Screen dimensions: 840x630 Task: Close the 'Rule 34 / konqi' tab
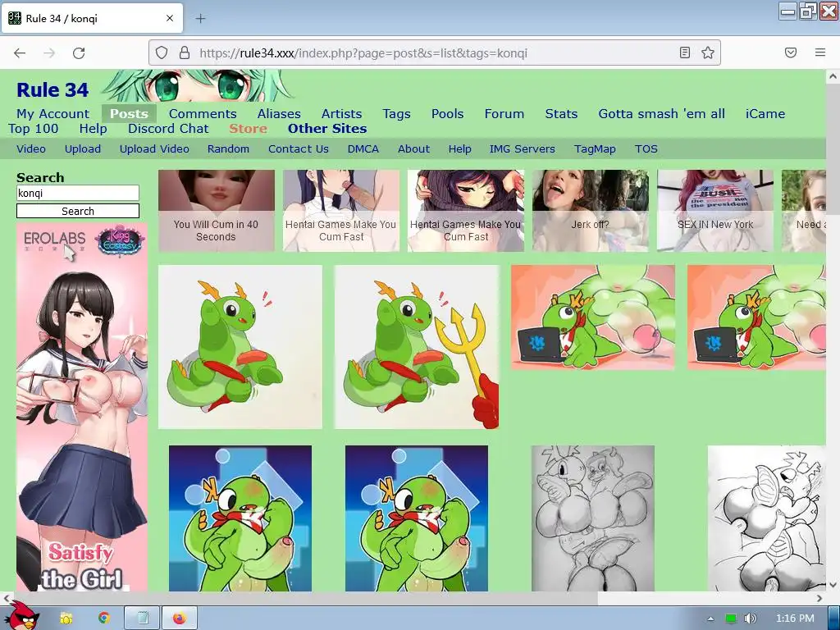click(170, 18)
